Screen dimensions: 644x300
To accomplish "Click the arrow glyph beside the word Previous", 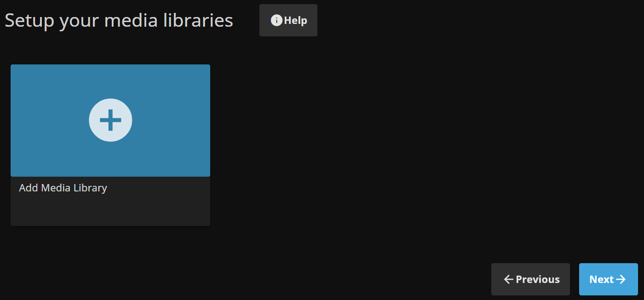I will [x=508, y=279].
